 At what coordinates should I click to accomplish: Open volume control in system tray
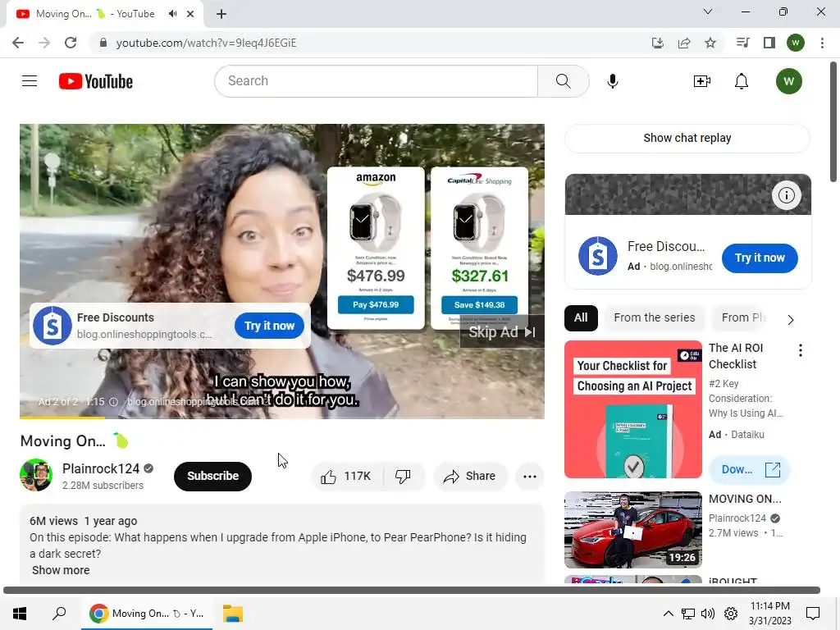[x=708, y=614]
